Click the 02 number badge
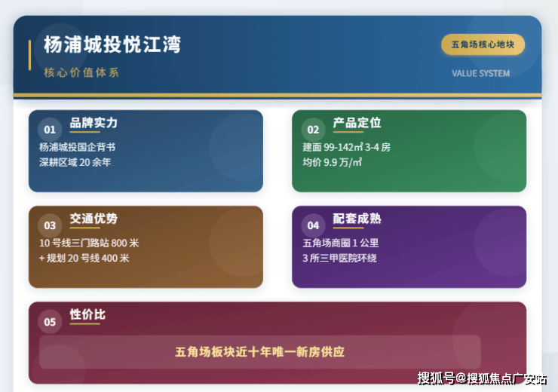 [313, 130]
